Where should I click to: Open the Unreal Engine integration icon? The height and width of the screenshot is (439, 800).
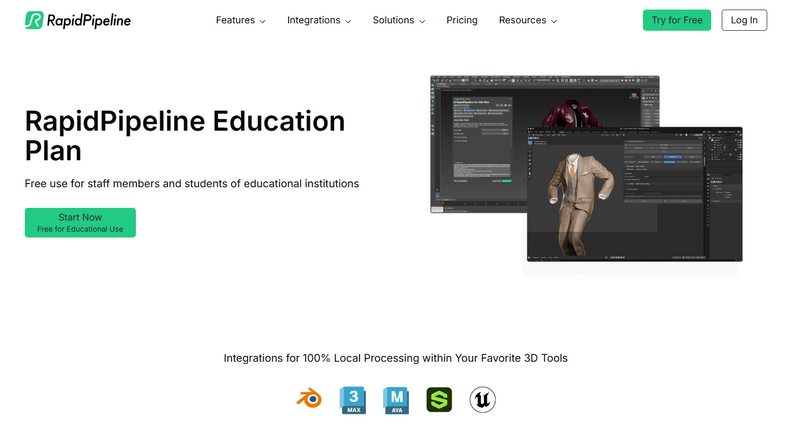(483, 400)
